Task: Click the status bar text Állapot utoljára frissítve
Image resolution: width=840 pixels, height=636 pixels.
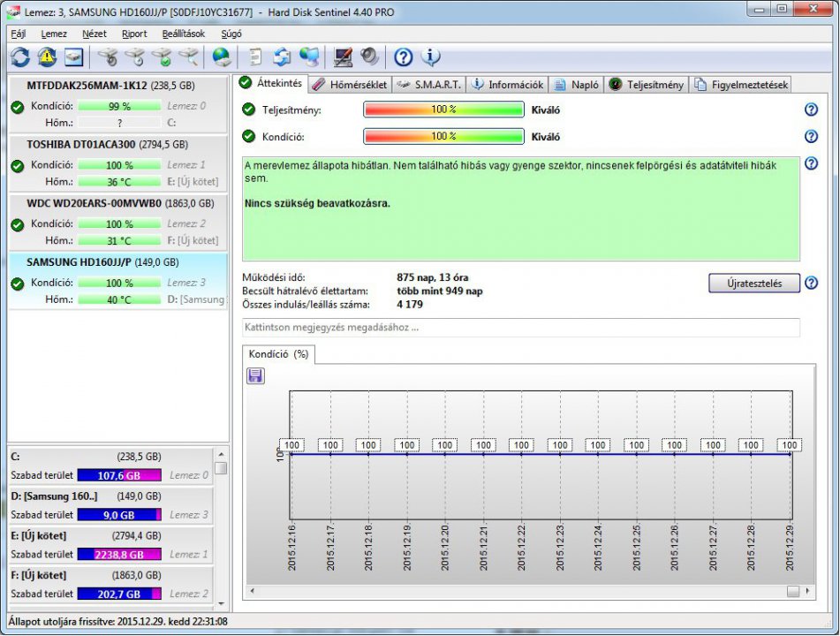Action: [x=117, y=622]
